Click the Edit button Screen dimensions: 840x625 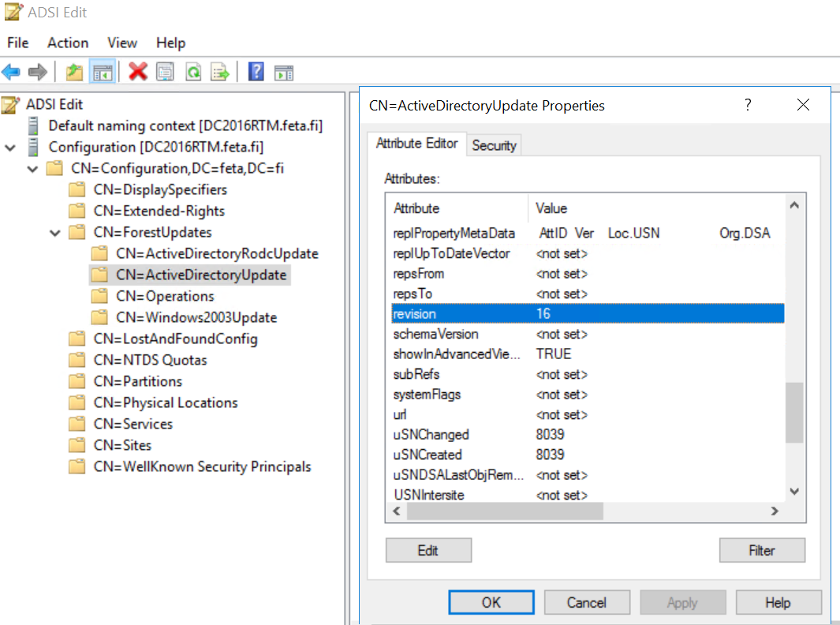(x=428, y=550)
